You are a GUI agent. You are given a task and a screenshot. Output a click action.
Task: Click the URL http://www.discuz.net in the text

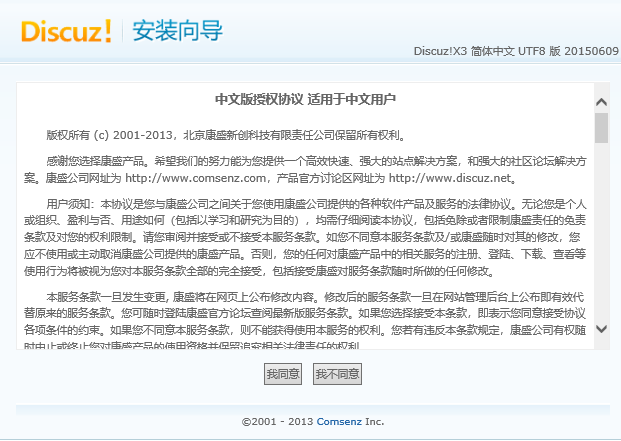[450, 178]
